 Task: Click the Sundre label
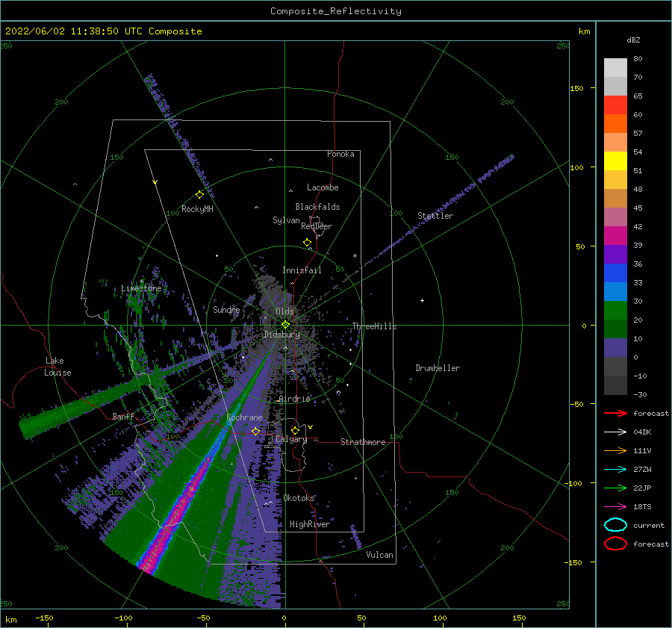[226, 309]
